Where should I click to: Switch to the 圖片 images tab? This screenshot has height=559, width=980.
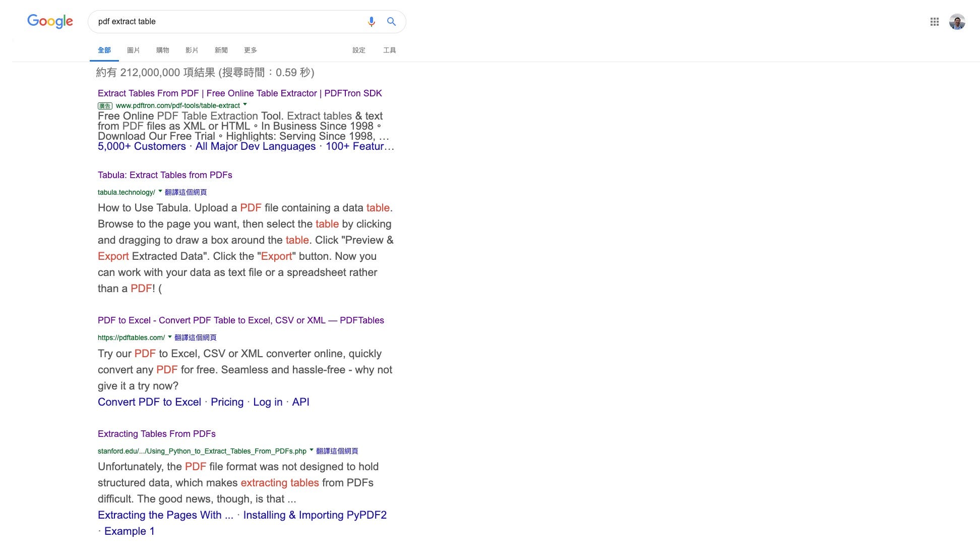pos(133,50)
